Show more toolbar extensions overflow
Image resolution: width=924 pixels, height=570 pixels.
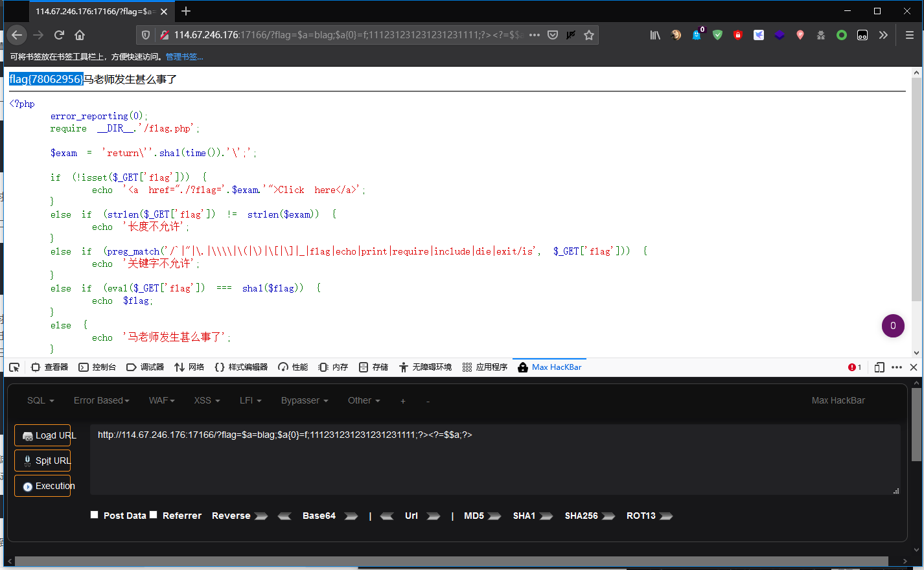coord(883,35)
